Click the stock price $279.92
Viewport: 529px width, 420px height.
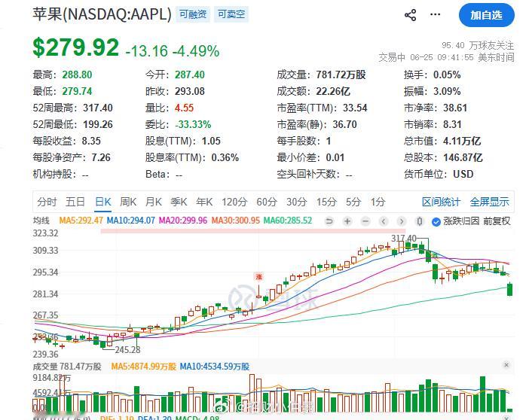pyautogui.click(x=76, y=47)
